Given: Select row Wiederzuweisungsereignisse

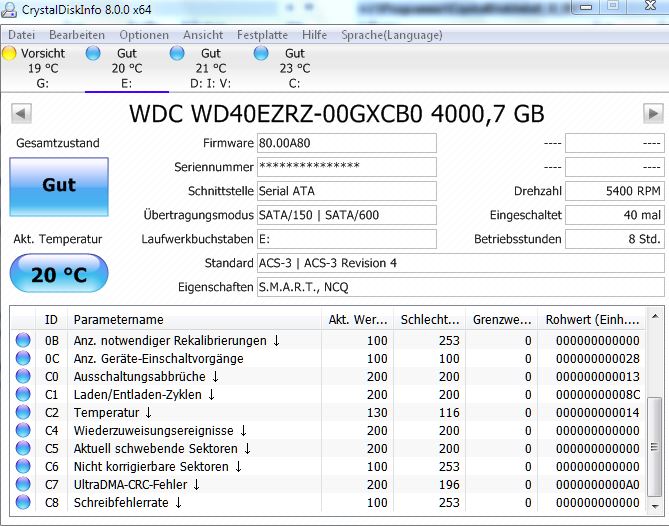Looking at the screenshot, I should click(x=328, y=430).
